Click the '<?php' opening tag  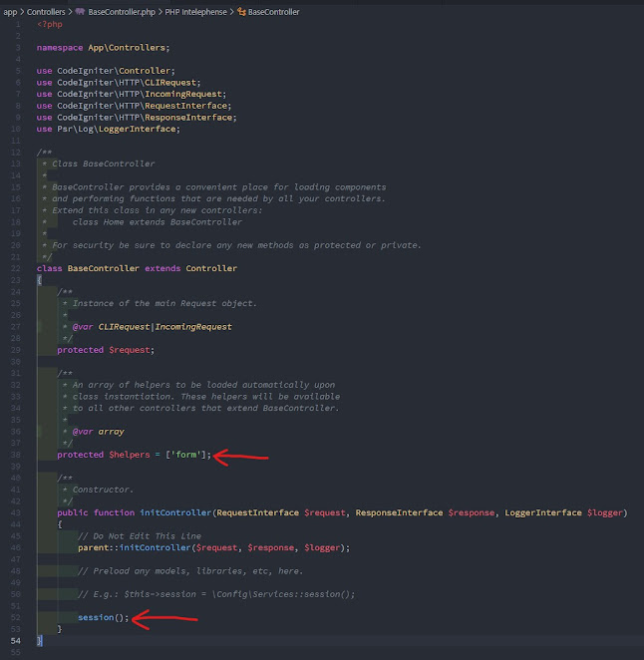point(50,24)
